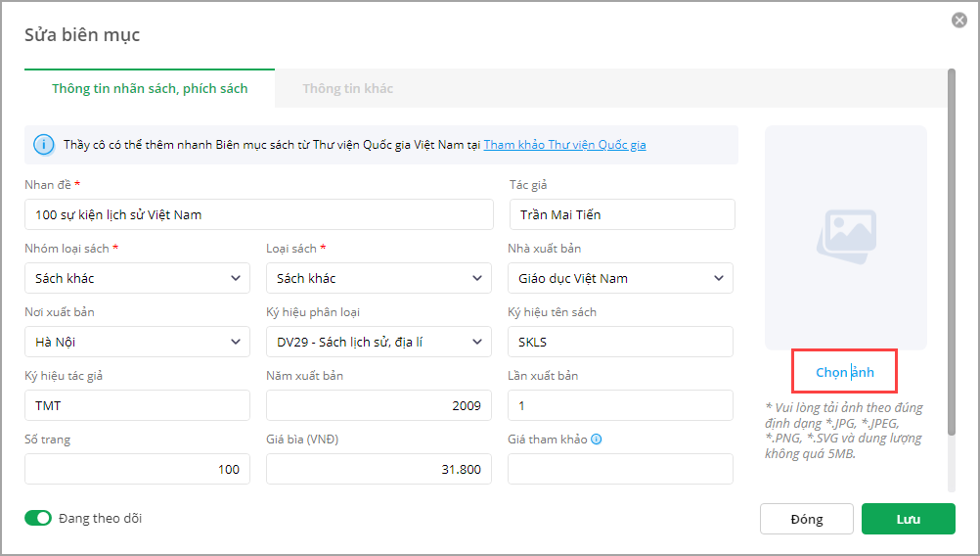The height and width of the screenshot is (556, 980).
Task: Toggle the Đang theo dõi switch
Action: point(38,518)
